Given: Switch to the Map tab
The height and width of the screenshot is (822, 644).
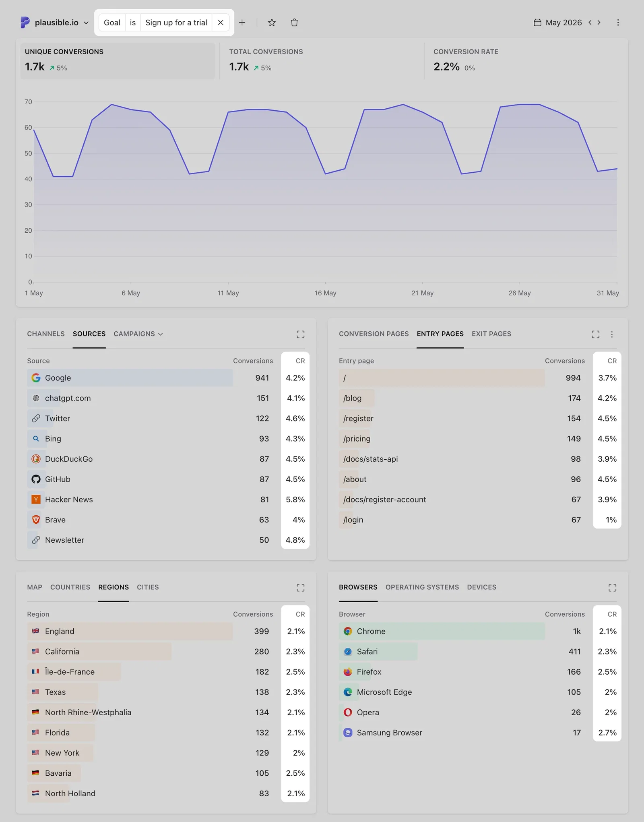Looking at the screenshot, I should click(x=35, y=587).
